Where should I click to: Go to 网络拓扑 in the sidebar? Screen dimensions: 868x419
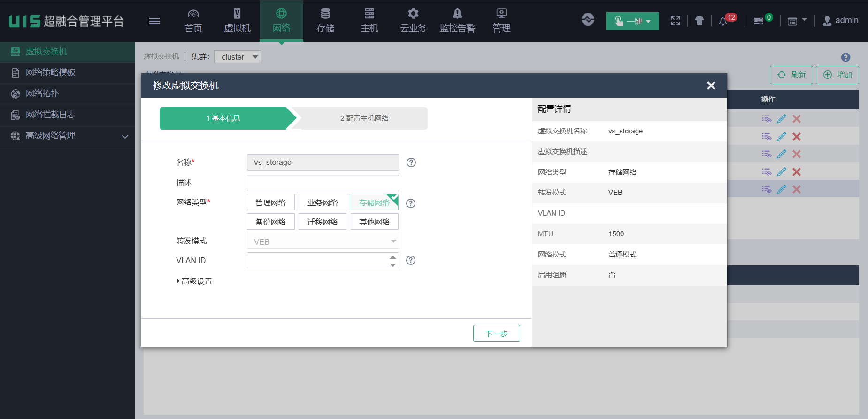coord(42,93)
